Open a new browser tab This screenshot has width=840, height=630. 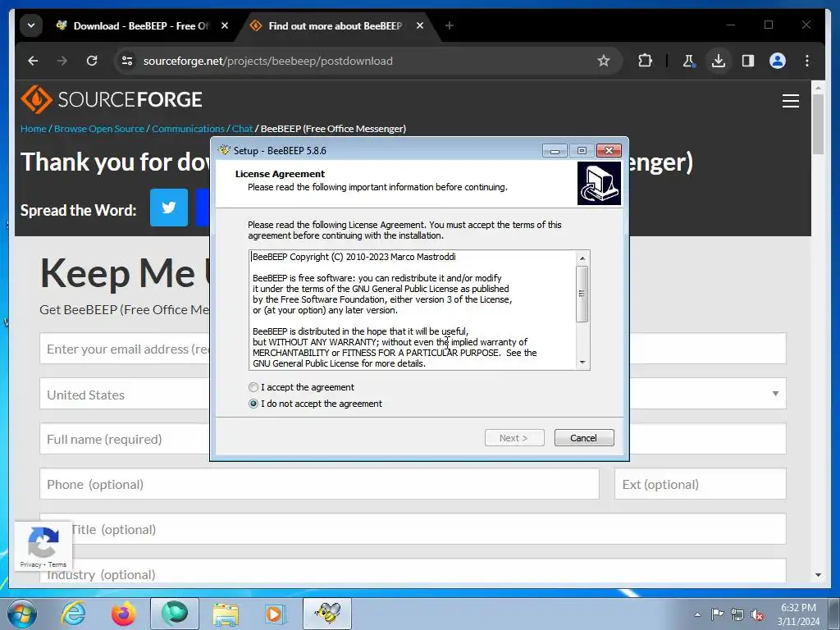[x=449, y=25]
